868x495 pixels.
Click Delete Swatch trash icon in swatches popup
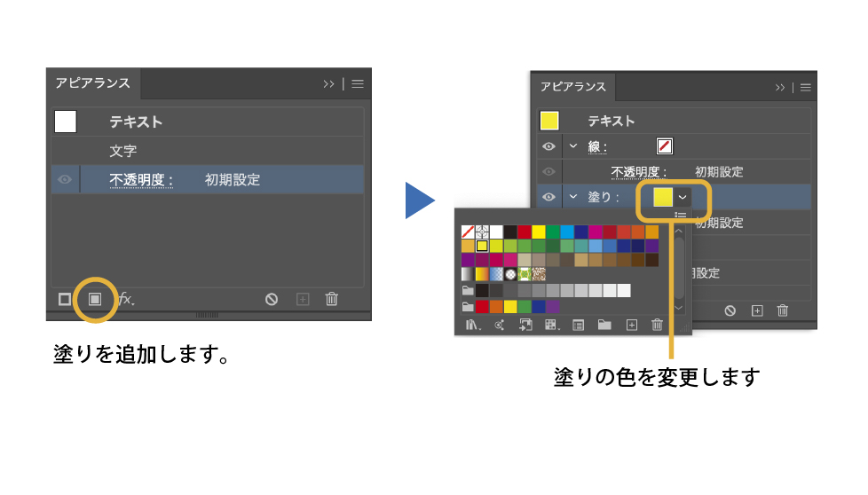657,325
